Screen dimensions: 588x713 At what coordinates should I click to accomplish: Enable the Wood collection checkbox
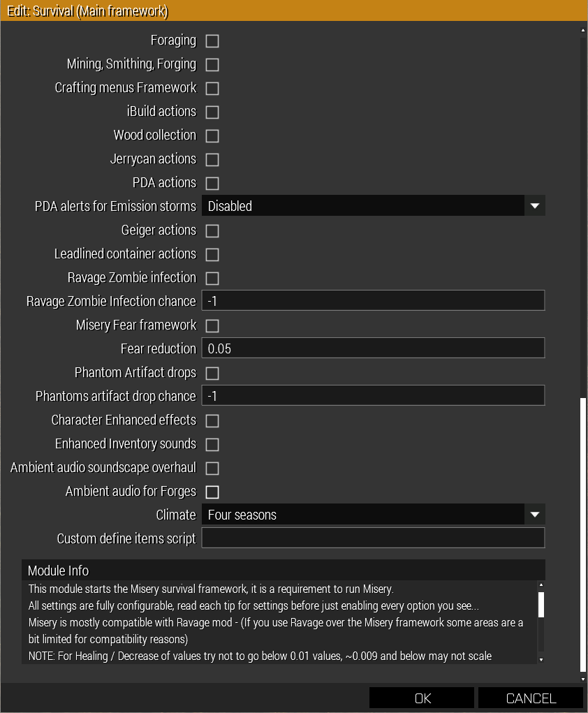click(212, 136)
